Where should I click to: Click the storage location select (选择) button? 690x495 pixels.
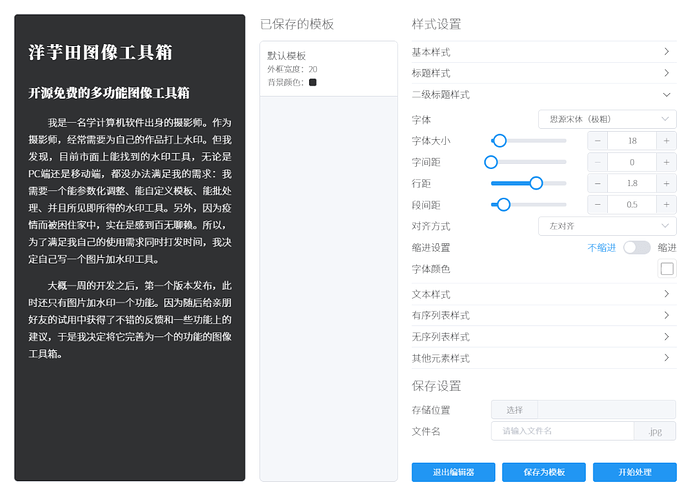514,410
